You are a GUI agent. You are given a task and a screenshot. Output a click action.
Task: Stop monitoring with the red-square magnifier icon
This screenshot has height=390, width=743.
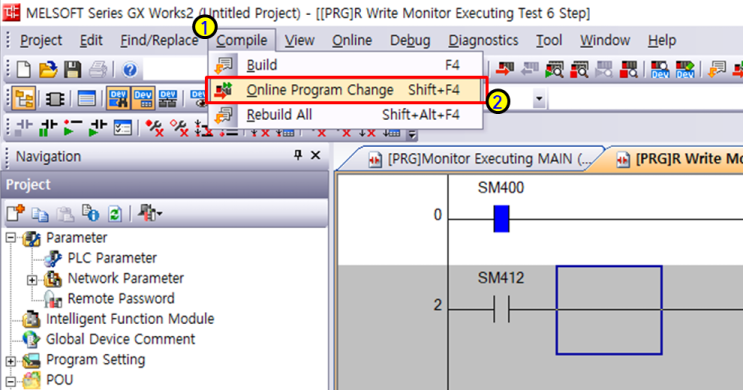(579, 70)
